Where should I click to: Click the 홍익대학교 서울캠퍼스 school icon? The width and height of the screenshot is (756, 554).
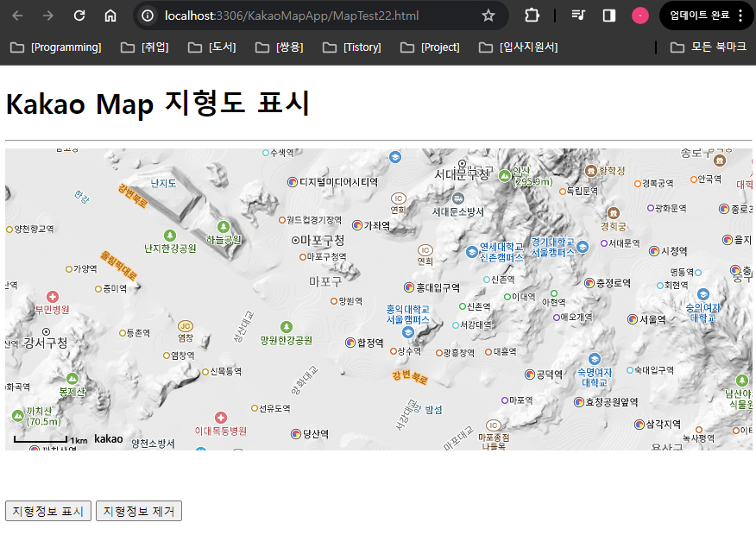point(408,332)
